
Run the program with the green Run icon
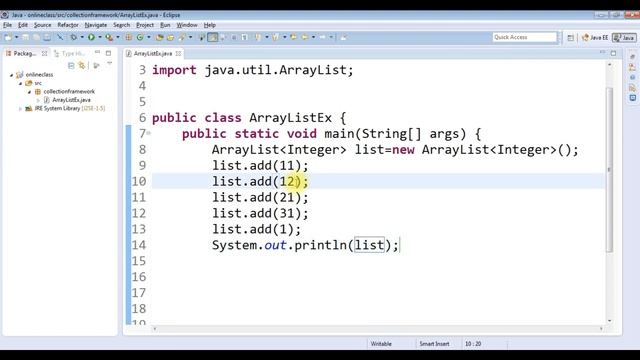91,37
